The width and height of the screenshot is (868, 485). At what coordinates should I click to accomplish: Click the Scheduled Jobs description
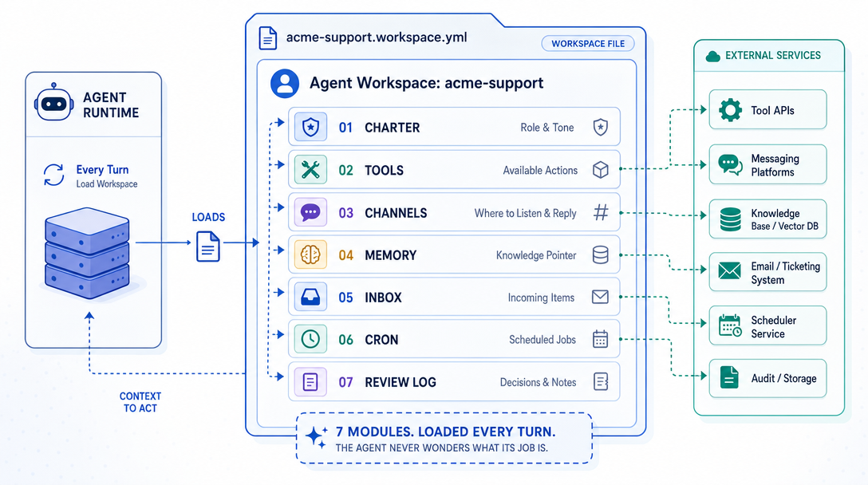coord(542,340)
